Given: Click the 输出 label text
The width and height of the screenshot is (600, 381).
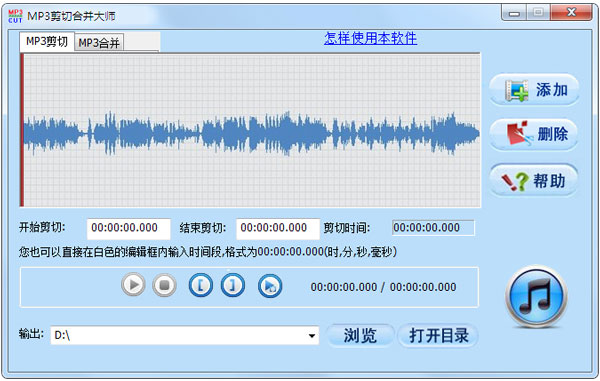Looking at the screenshot, I should coord(31,334).
